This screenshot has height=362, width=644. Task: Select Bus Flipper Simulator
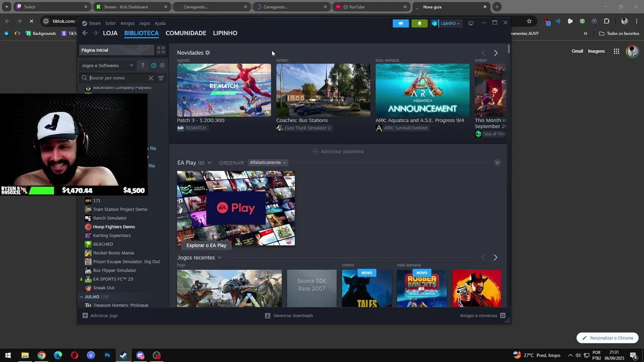click(115, 270)
